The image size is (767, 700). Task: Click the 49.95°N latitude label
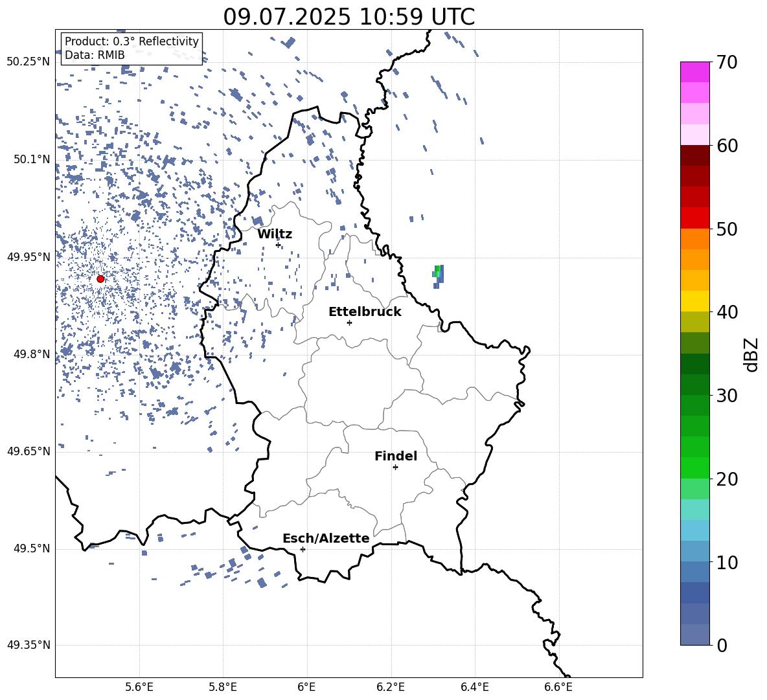pyautogui.click(x=29, y=257)
